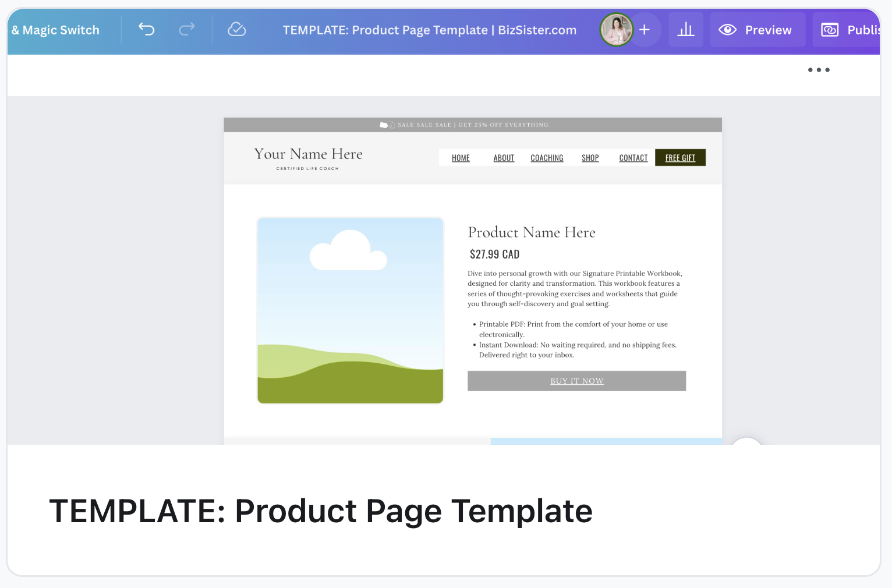Click the plus icon to add collaborators
The width and height of the screenshot is (892, 588).
[645, 30]
